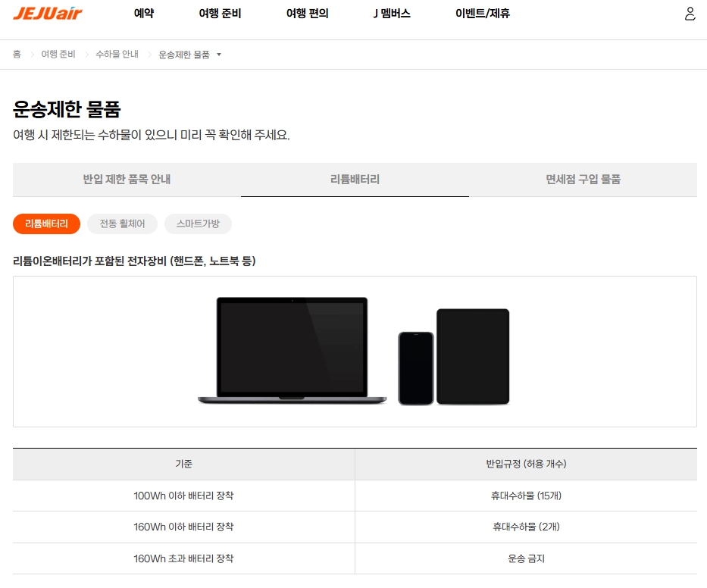This screenshot has height=588, width=707.
Task: Click the tablet image
Action: [473, 356]
